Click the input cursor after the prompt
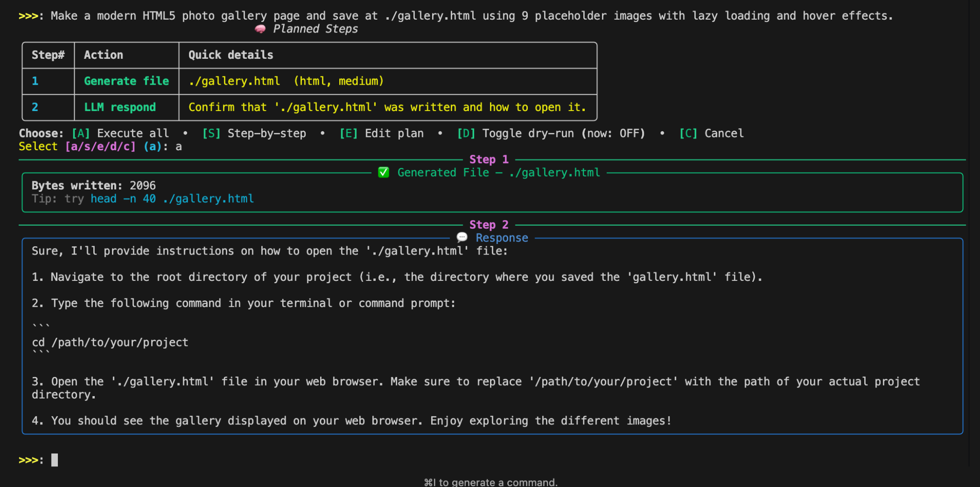Image resolution: width=980 pixels, height=487 pixels. (x=54, y=460)
